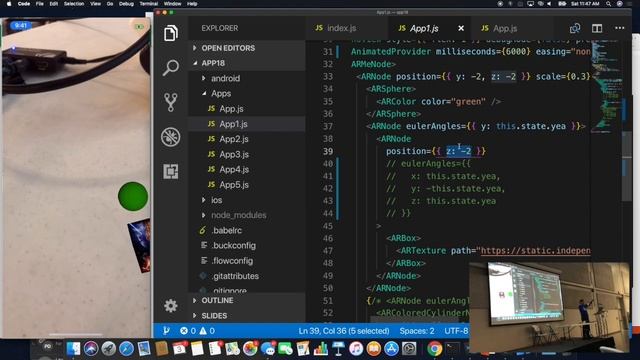This screenshot has width=640, height=360.
Task: Open iBooks from the dock
Action: [x=373, y=349]
